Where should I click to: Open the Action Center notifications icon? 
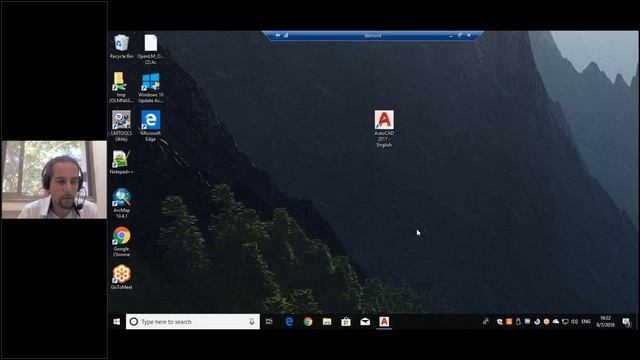pyautogui.click(x=627, y=322)
